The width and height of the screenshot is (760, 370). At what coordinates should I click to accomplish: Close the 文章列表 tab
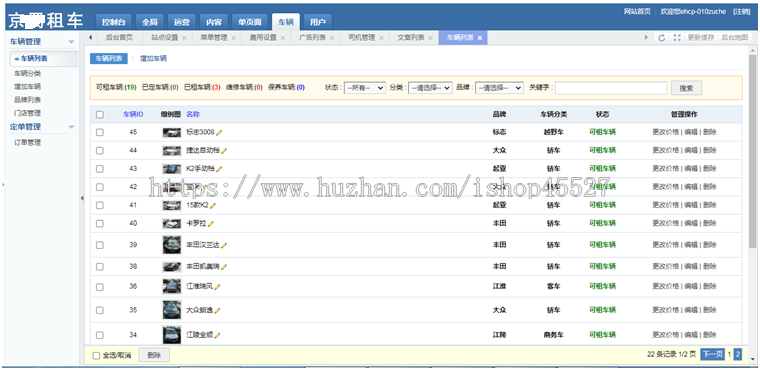point(430,38)
